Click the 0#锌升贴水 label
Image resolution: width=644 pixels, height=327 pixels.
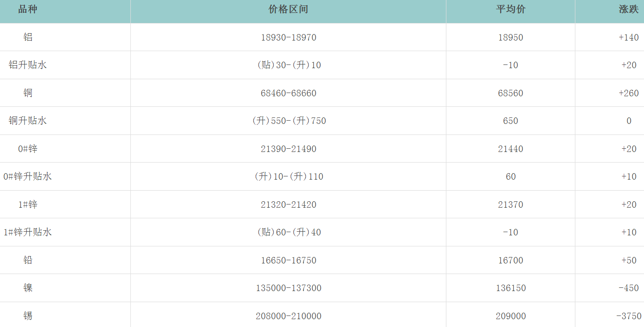pos(28,176)
